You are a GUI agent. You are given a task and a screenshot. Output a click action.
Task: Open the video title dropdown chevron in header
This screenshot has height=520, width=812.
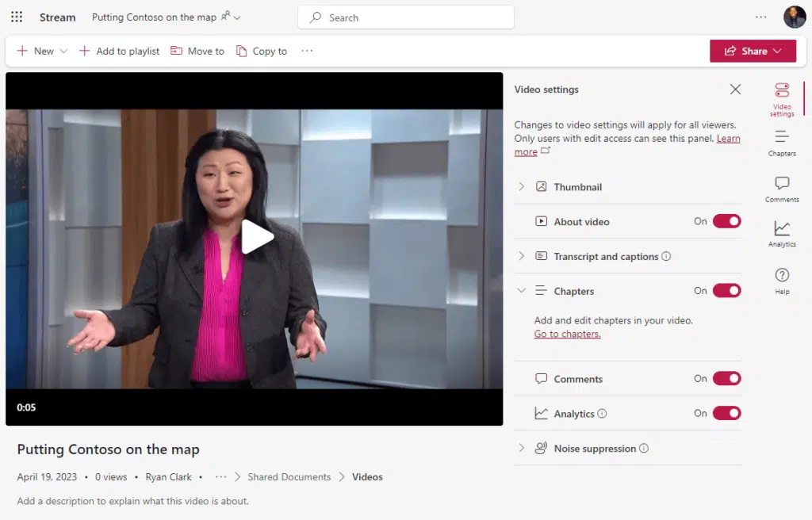pyautogui.click(x=237, y=17)
